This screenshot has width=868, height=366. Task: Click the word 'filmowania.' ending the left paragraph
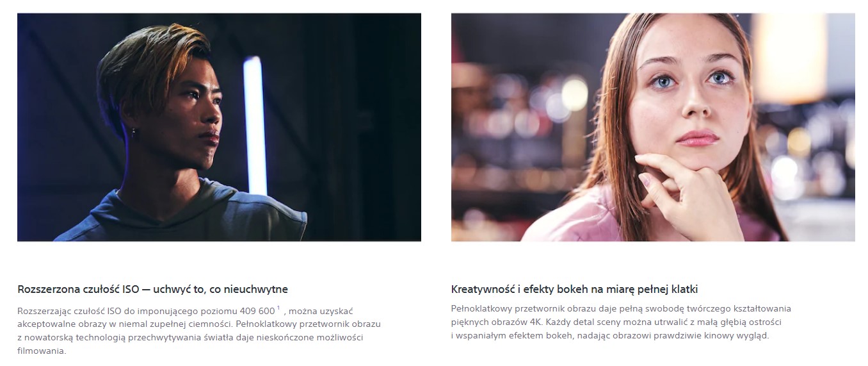pos(42,351)
